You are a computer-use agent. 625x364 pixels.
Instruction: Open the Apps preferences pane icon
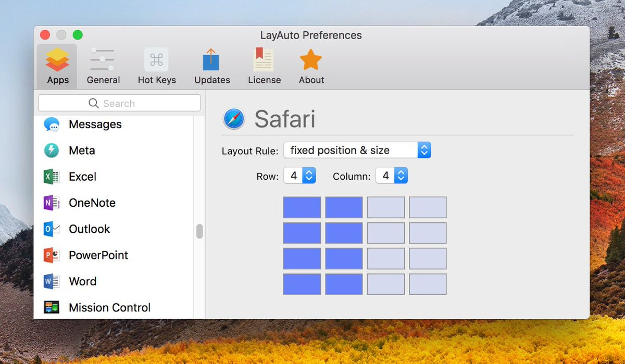tap(57, 60)
